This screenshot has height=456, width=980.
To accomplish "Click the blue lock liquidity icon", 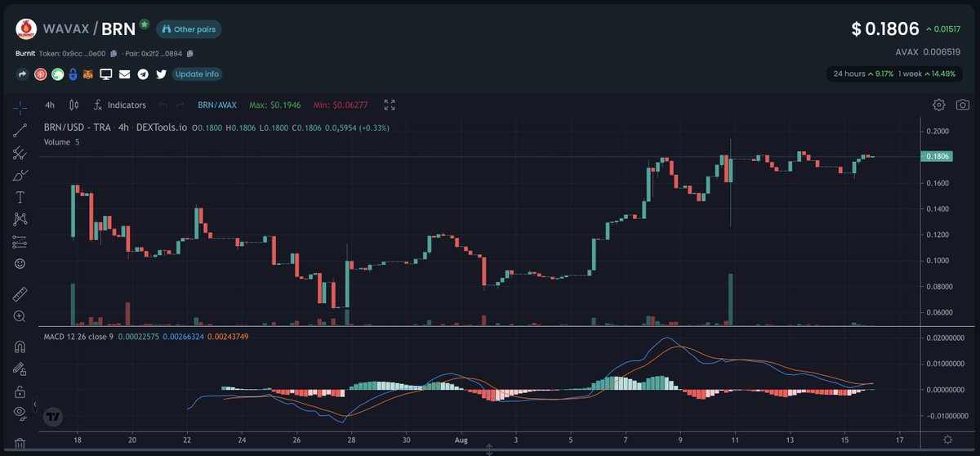I will pyautogui.click(x=73, y=74).
